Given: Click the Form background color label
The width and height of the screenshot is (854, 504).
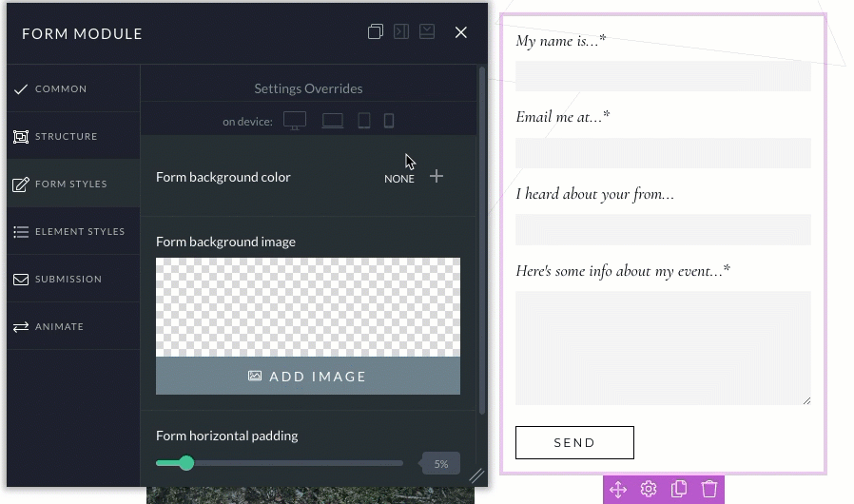Looking at the screenshot, I should tap(223, 177).
